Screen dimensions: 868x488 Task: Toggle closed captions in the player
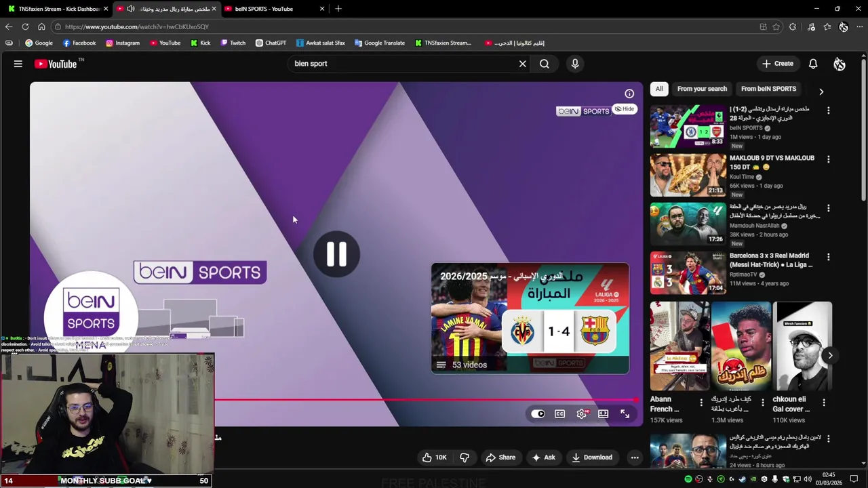coord(560,413)
